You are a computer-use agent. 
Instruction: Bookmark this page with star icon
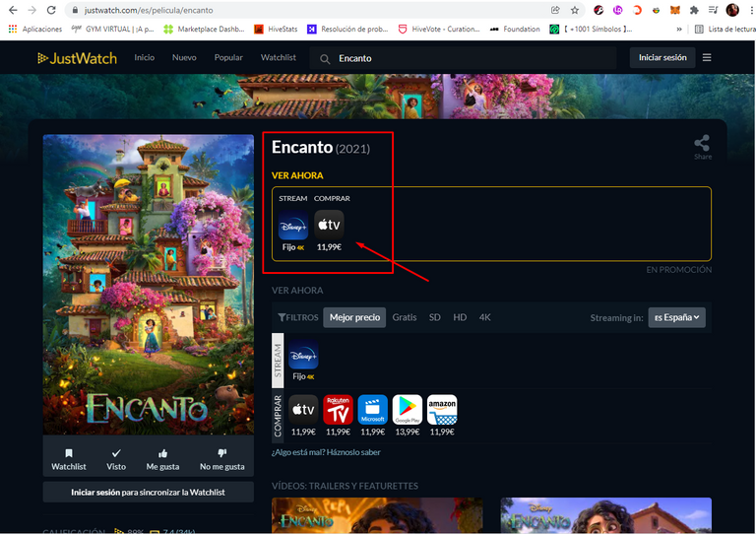point(575,10)
